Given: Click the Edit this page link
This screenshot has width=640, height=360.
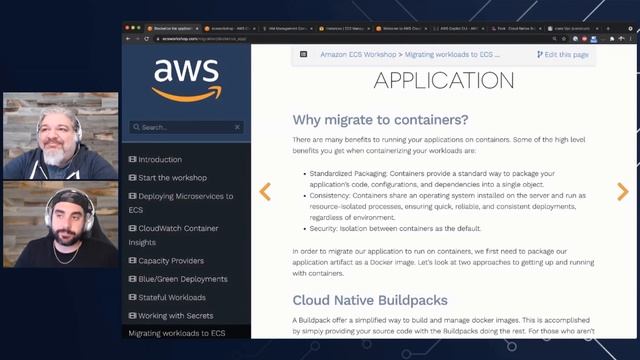Looking at the screenshot, I should tap(563, 54).
